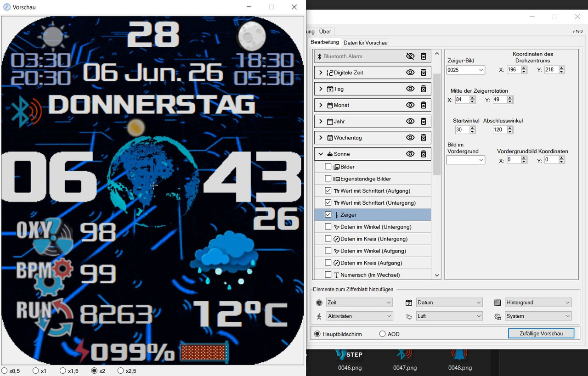Hide the Sonne element
The image size is (588, 376).
(410, 154)
